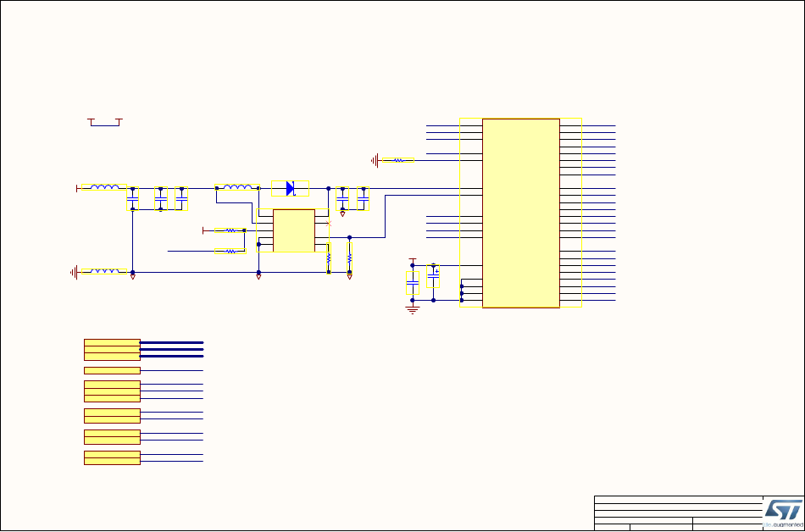Click the red no-connect X marker

pyautogui.click(x=329, y=224)
